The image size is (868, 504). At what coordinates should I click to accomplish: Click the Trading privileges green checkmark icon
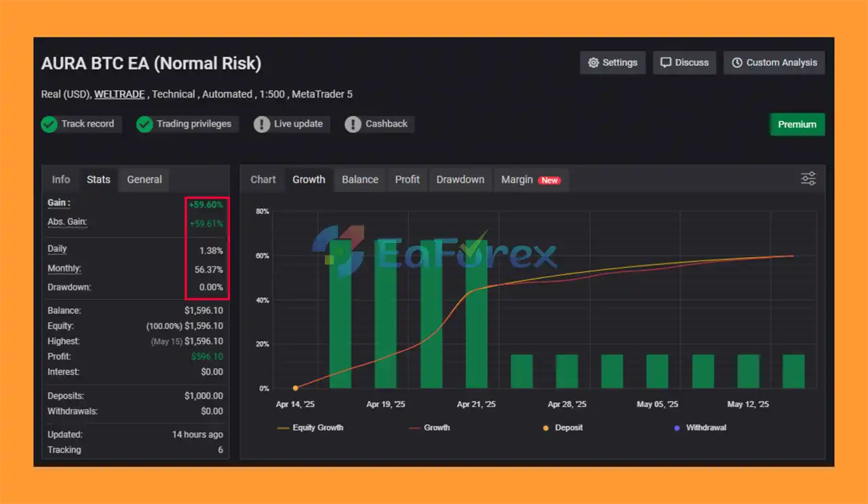pyautogui.click(x=144, y=124)
